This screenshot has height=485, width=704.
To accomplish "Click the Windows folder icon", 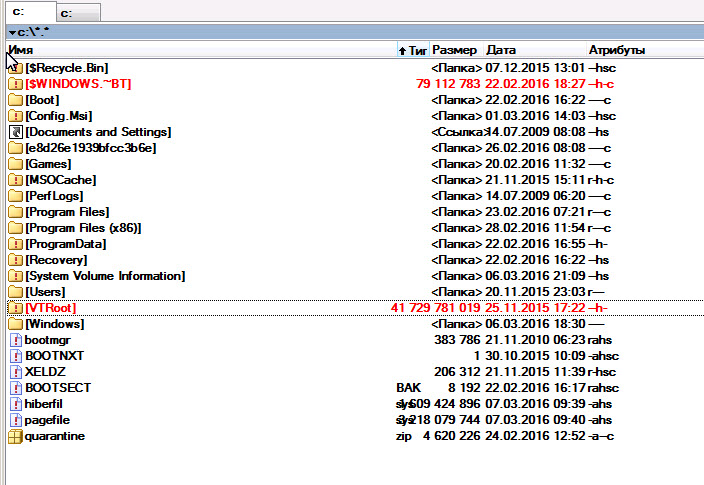I will point(15,324).
